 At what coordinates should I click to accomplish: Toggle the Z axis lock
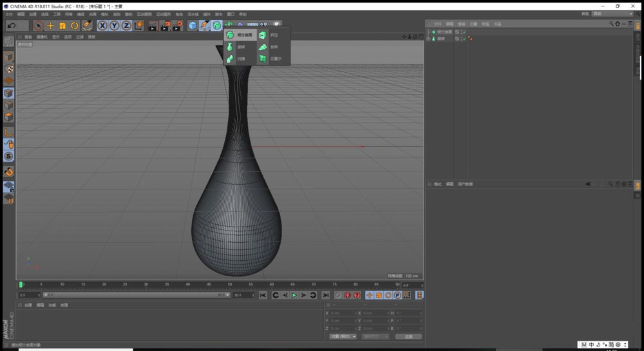click(126, 26)
